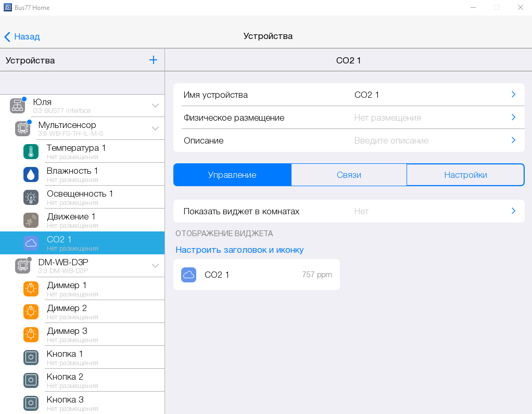Image resolution: width=532 pixels, height=414 pixels.
Task: Edit the Описание description field
Action: tap(348, 140)
